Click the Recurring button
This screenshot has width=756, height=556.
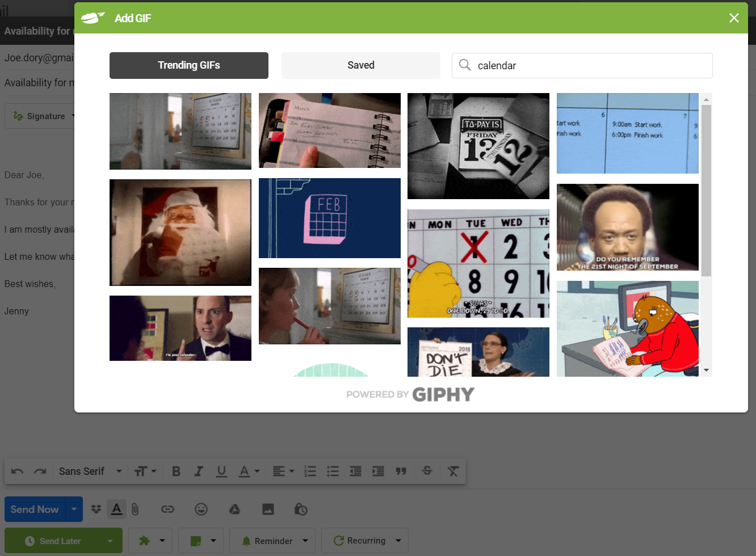pos(359,541)
